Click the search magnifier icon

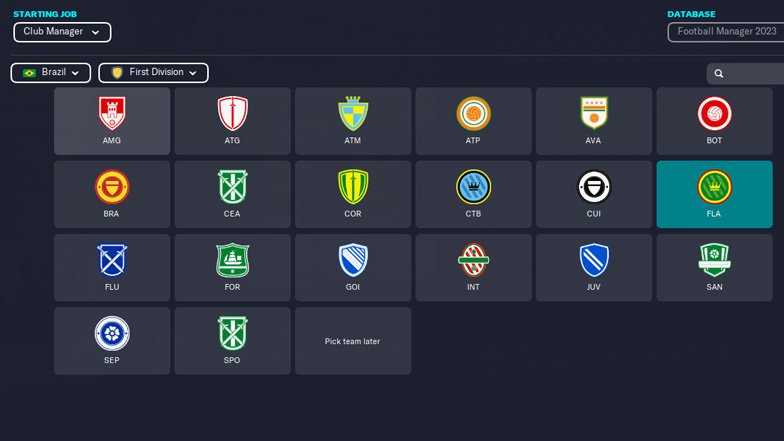[x=718, y=74]
